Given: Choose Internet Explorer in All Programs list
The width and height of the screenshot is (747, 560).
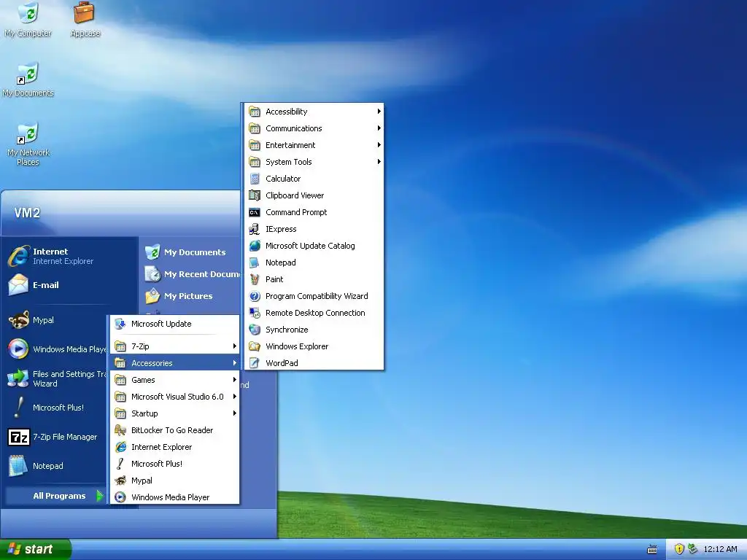Looking at the screenshot, I should coord(175,447).
